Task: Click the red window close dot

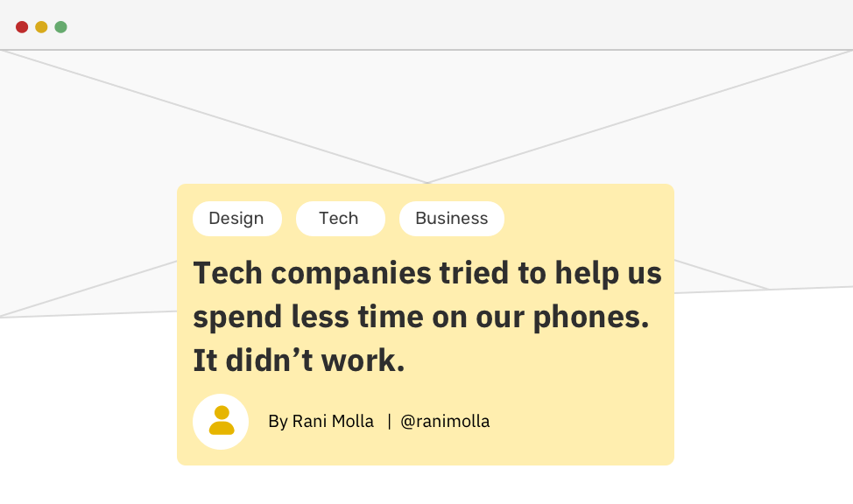Action: [22, 27]
